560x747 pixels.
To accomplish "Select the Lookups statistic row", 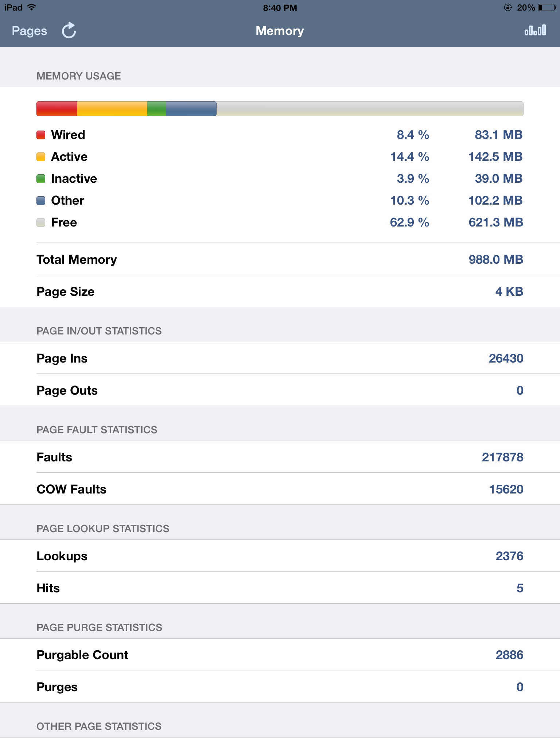I will [280, 556].
